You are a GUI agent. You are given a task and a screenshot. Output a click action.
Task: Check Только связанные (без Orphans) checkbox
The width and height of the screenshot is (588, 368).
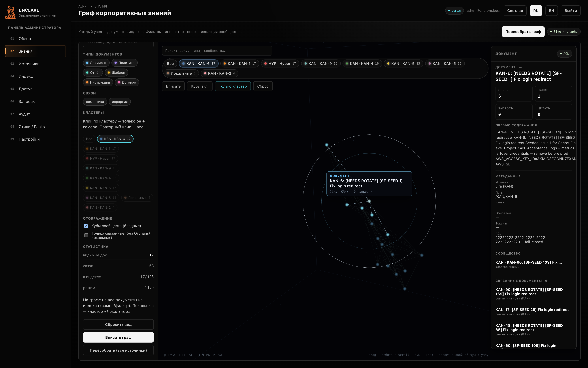pyautogui.click(x=86, y=235)
